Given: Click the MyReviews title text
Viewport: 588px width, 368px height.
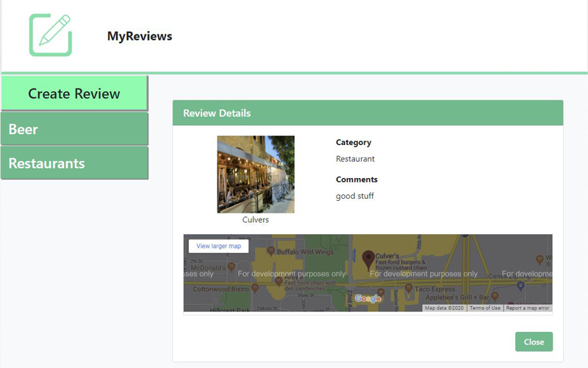Looking at the screenshot, I should pos(140,36).
